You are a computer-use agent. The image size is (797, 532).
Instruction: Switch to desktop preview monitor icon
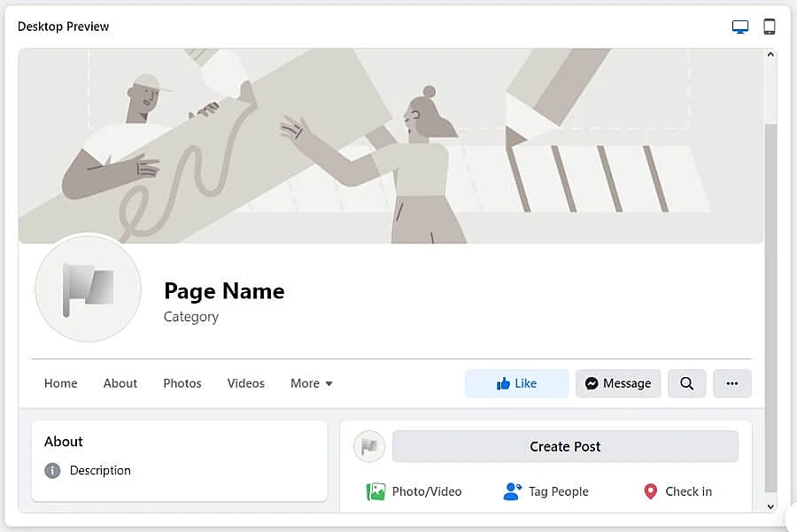point(740,27)
